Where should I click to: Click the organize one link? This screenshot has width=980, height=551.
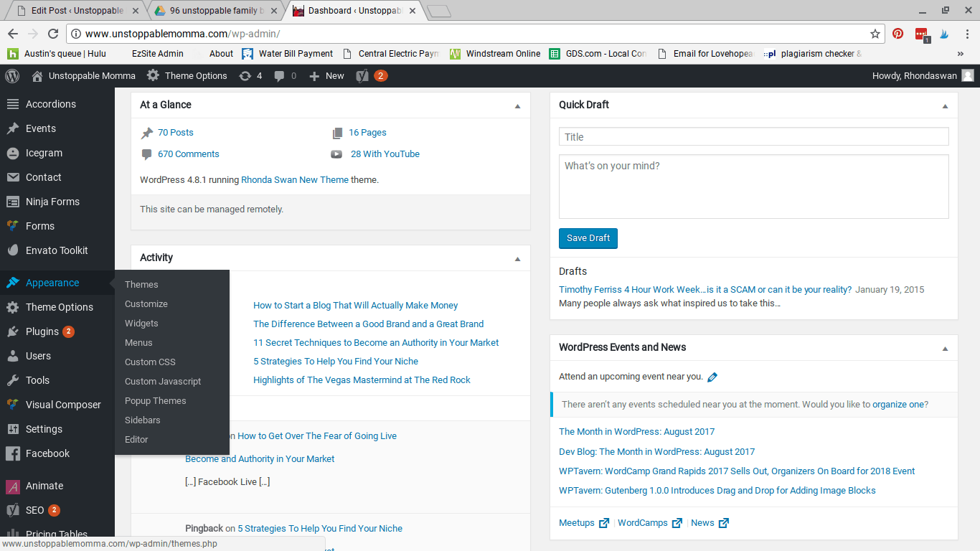click(898, 405)
